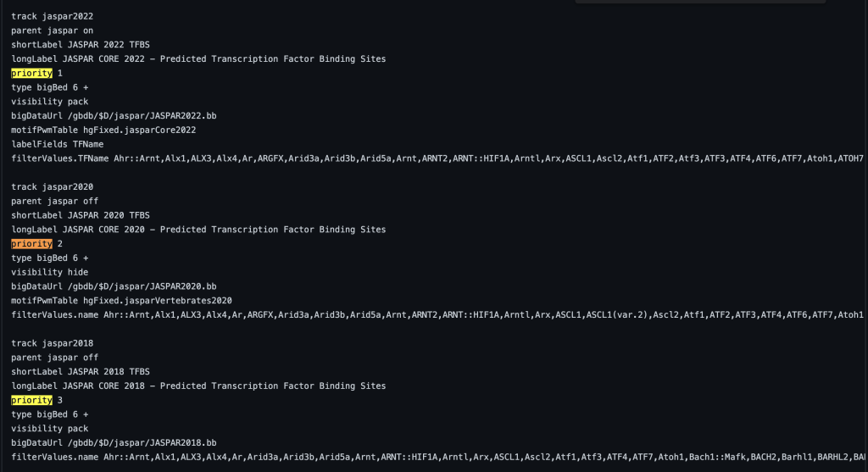
Task: Click 'shortLabel JASPAR 2018 TFBS' text
Action: coord(81,371)
